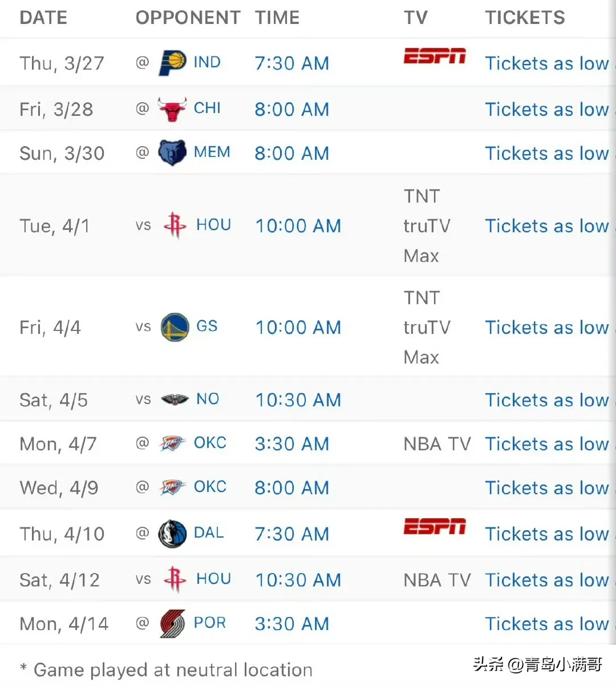Viewport: 616px width, 686px height.
Task: Click the Chicago Bulls logo
Action: click(172, 109)
